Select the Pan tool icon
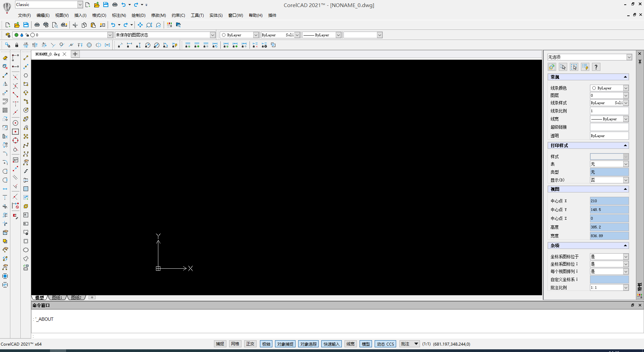Image resolution: width=644 pixels, height=352 pixels. pos(140,25)
